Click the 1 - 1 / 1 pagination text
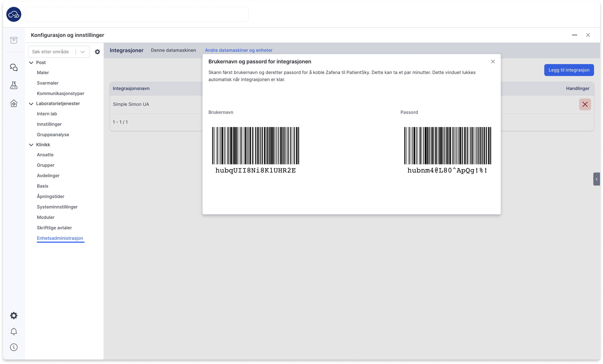 (x=120, y=122)
